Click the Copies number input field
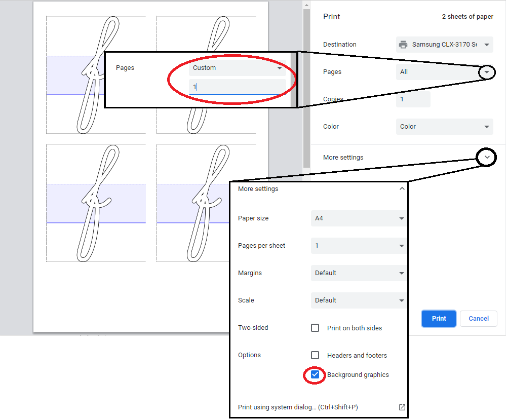 (413, 99)
